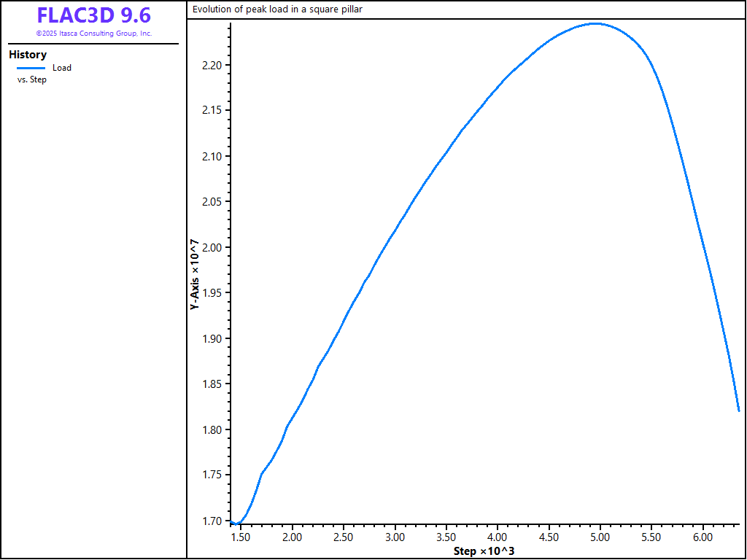This screenshot has width=747, height=560.
Task: Select the Step ×10^3 axis label
Action: point(484,551)
